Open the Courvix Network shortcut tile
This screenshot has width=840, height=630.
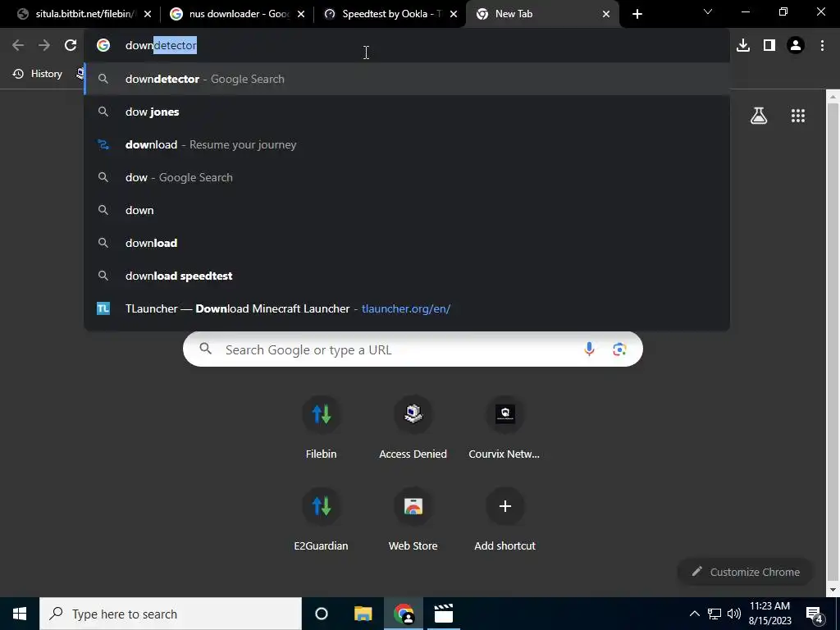tap(504, 427)
